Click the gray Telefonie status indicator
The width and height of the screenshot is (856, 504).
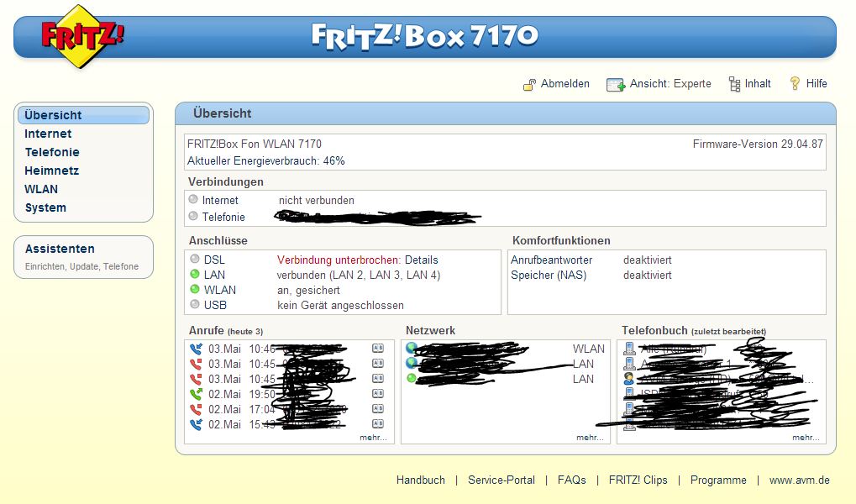coord(192,216)
